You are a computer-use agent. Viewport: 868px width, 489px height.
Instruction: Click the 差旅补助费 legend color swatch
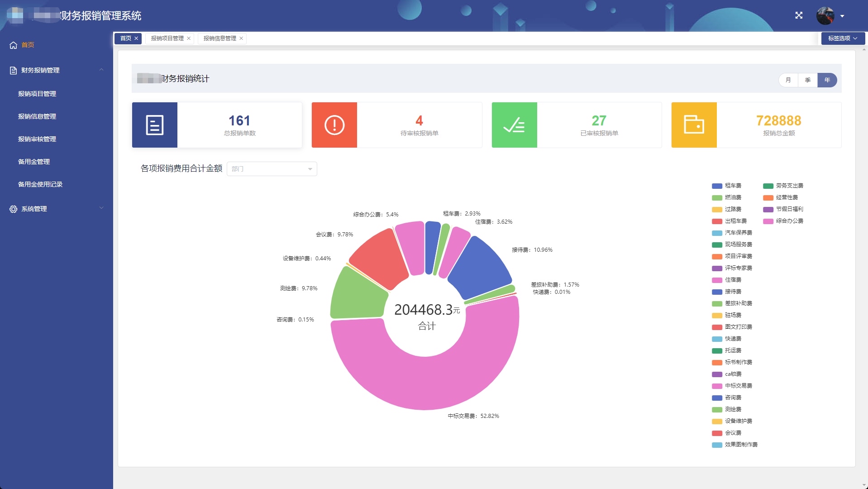point(717,303)
